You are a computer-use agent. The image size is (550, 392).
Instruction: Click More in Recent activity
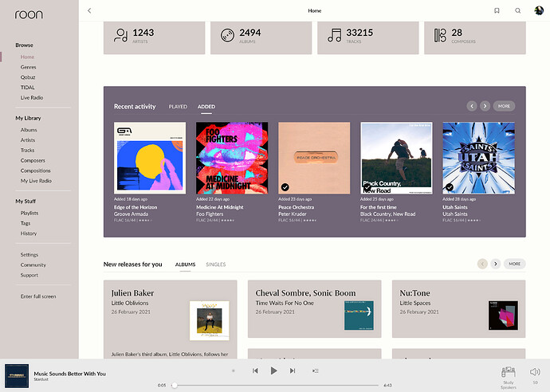pyautogui.click(x=504, y=106)
